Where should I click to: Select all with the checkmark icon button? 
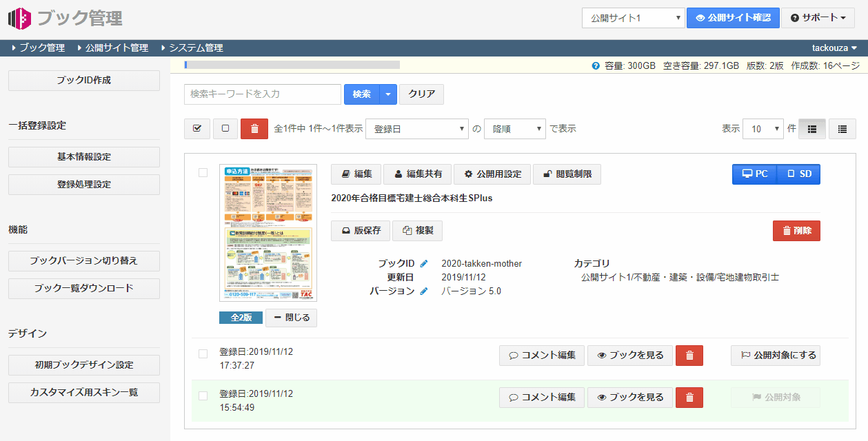(197, 129)
